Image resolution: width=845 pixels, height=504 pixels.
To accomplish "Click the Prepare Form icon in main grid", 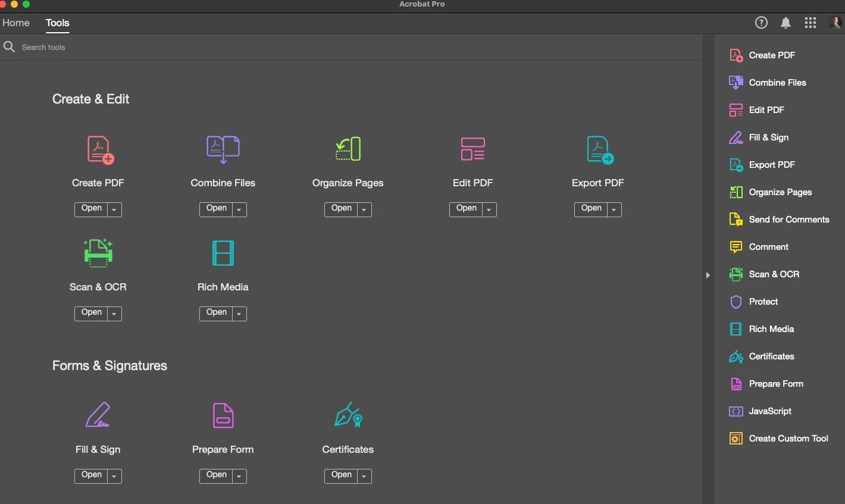I will 223,415.
